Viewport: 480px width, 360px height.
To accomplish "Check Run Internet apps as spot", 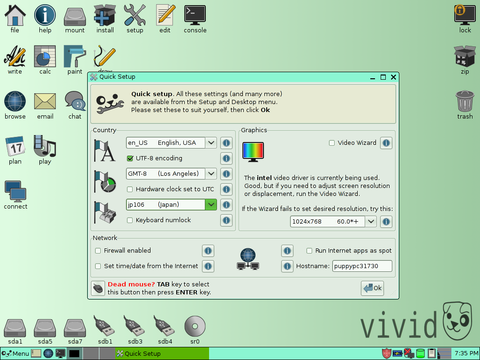I will 309,251.
